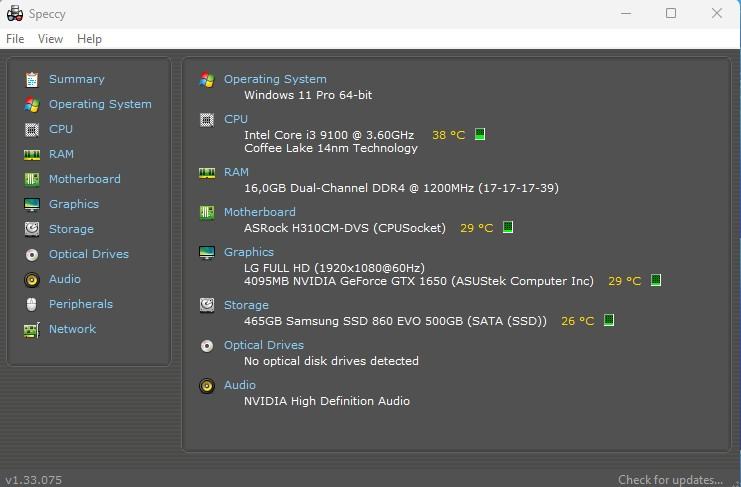The width and height of the screenshot is (741, 487).
Task: Go to Operating System section in sidebar
Action: (100, 104)
